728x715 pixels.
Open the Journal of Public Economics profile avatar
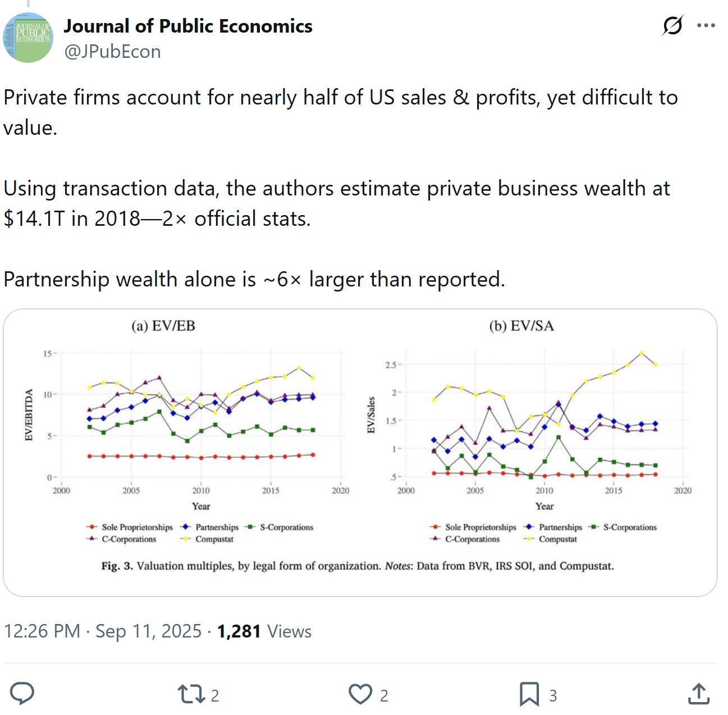click(x=28, y=37)
